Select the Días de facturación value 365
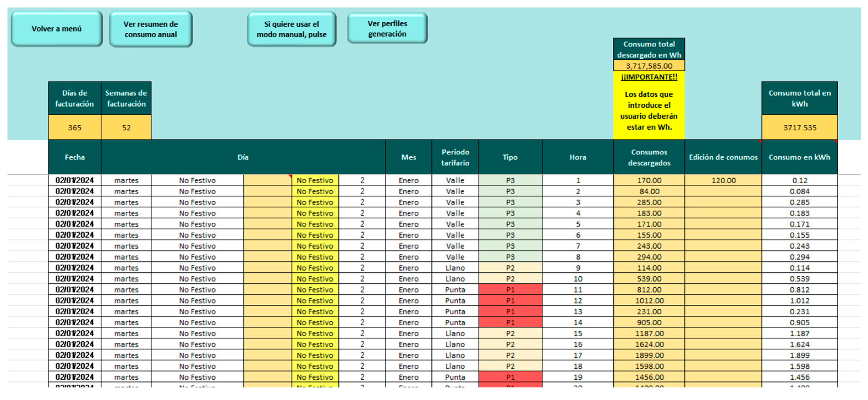Screen dimensions: 868x400 (75, 127)
